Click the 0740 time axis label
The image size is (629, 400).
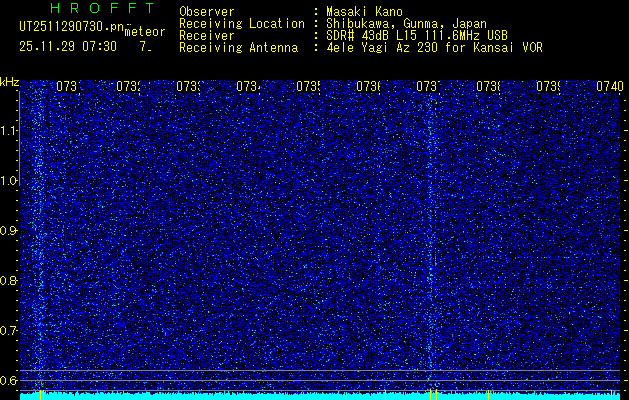(609, 86)
